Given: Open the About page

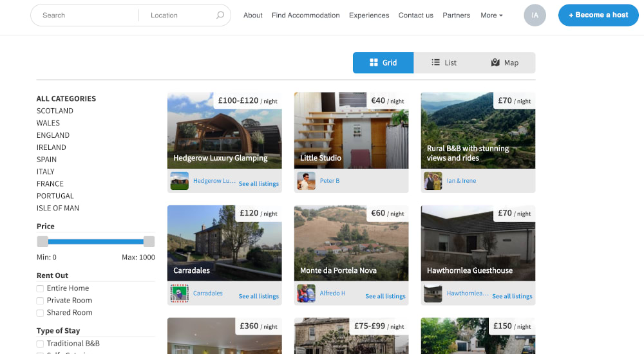Looking at the screenshot, I should click(x=252, y=15).
